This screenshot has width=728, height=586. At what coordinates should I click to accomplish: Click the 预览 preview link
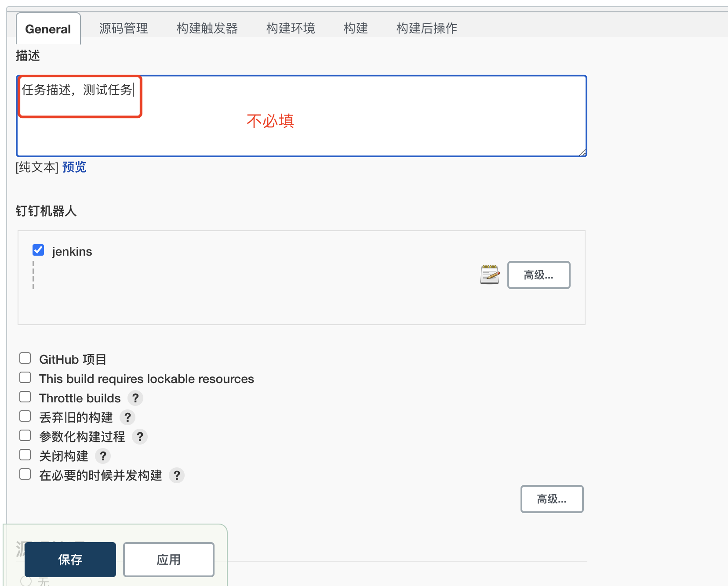point(74,167)
